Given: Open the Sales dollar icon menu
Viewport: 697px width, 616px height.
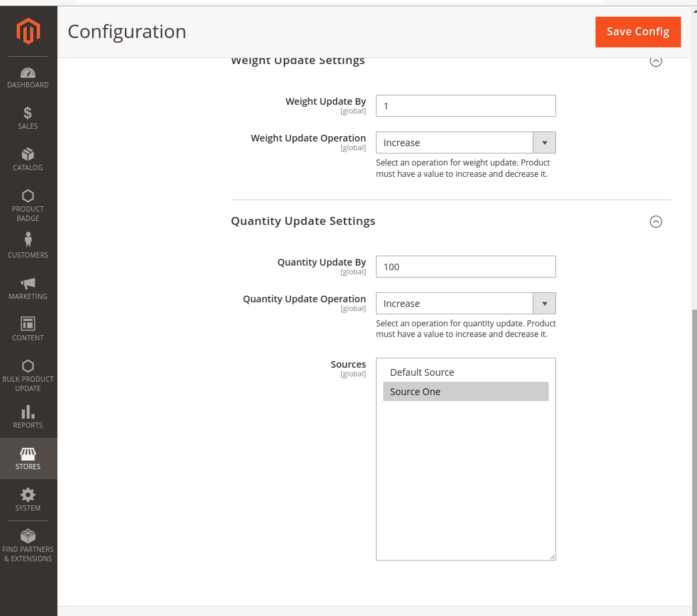Looking at the screenshot, I should [x=28, y=118].
